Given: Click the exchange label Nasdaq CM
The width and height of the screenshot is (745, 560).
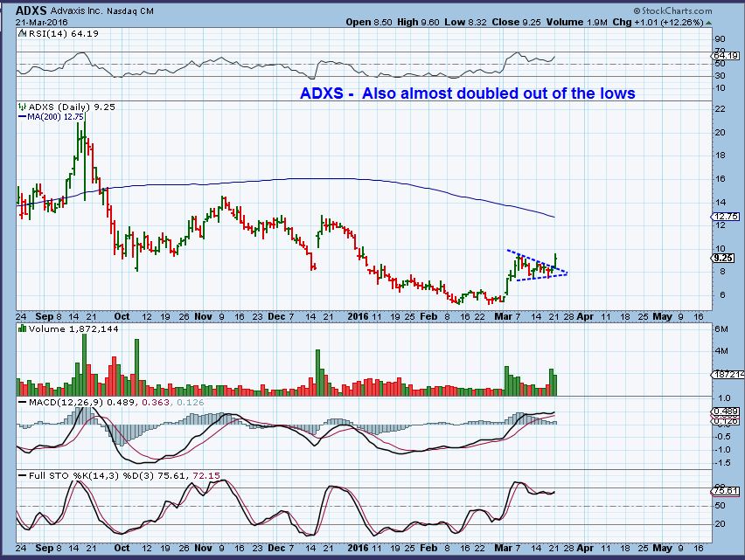Looking at the screenshot, I should coord(129,10).
